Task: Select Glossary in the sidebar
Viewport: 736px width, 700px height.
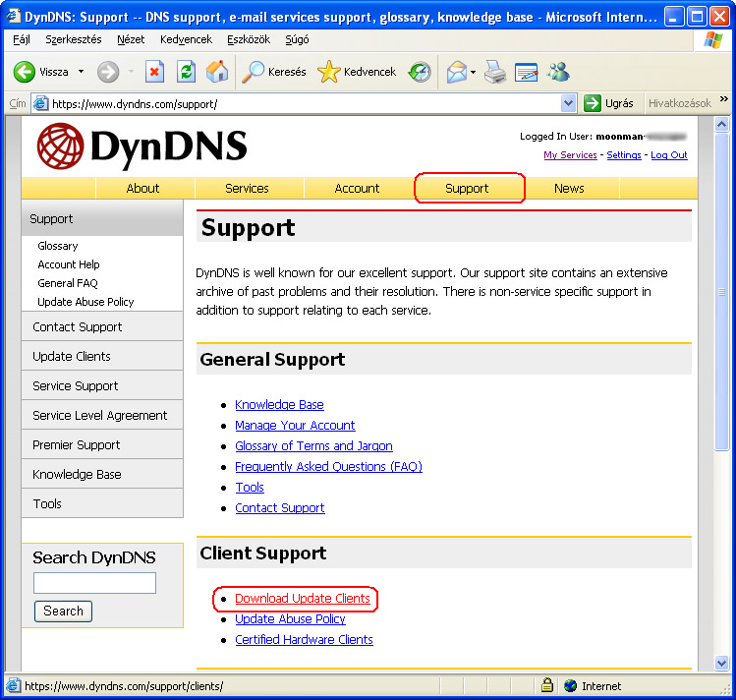Action: tap(58, 246)
